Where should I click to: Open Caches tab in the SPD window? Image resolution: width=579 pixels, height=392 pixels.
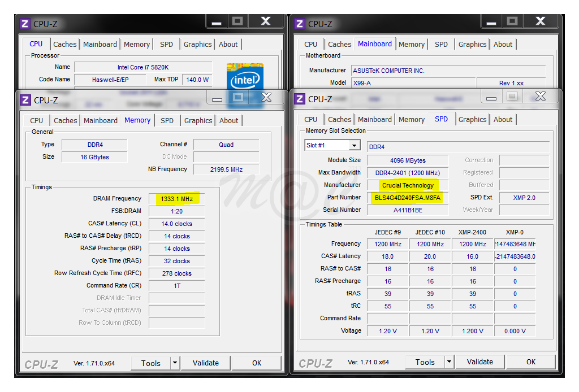point(340,120)
